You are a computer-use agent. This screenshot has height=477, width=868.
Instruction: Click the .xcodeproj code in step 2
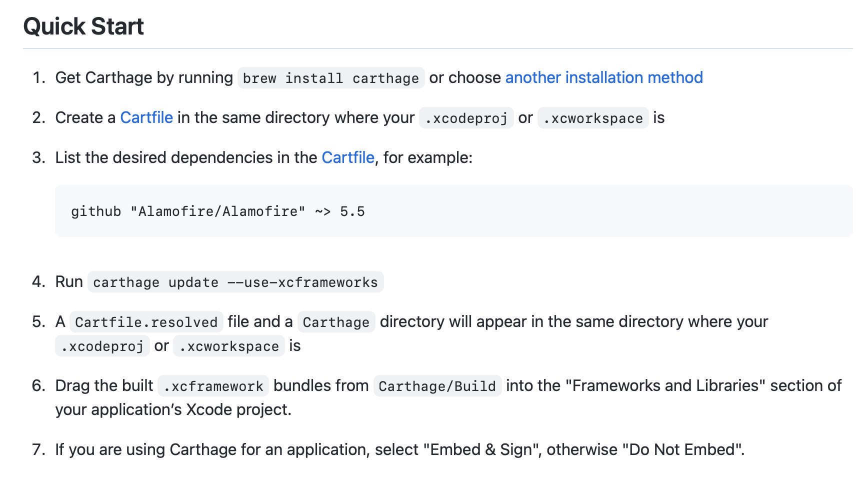tap(466, 118)
